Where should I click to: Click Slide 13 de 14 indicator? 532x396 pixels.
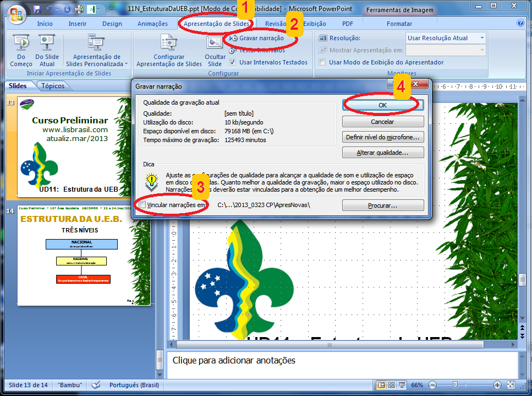(x=28, y=385)
